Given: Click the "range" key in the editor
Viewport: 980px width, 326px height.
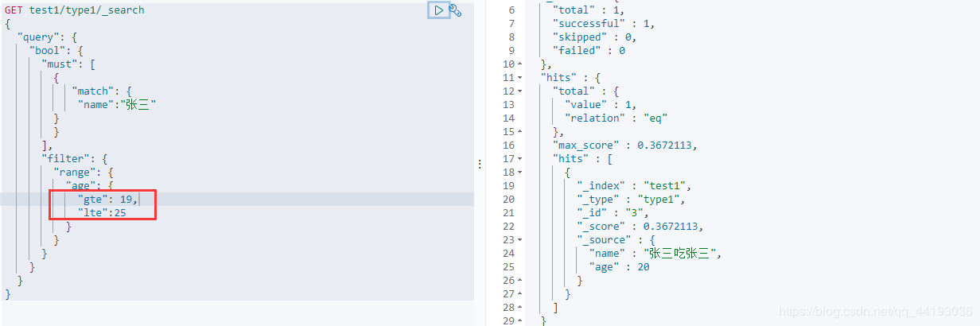Looking at the screenshot, I should [75, 173].
